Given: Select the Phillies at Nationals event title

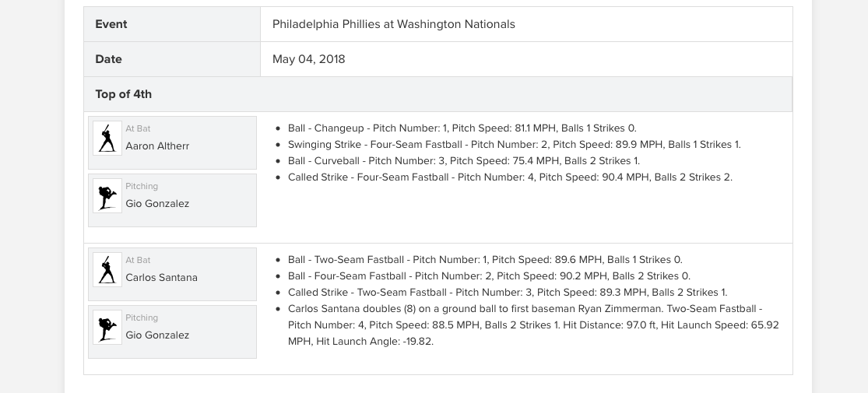Looking at the screenshot, I should click(x=393, y=24).
